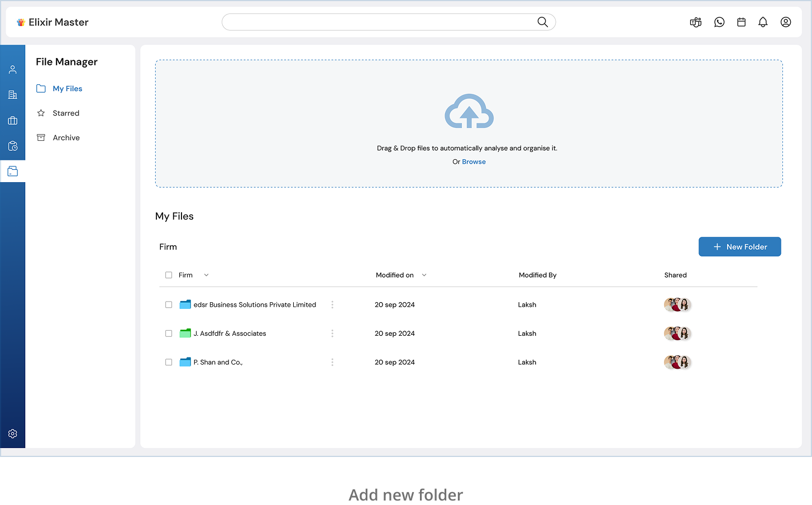Click the Elixir Master logo icon
Screen dimensions: 812x505
point(21,22)
